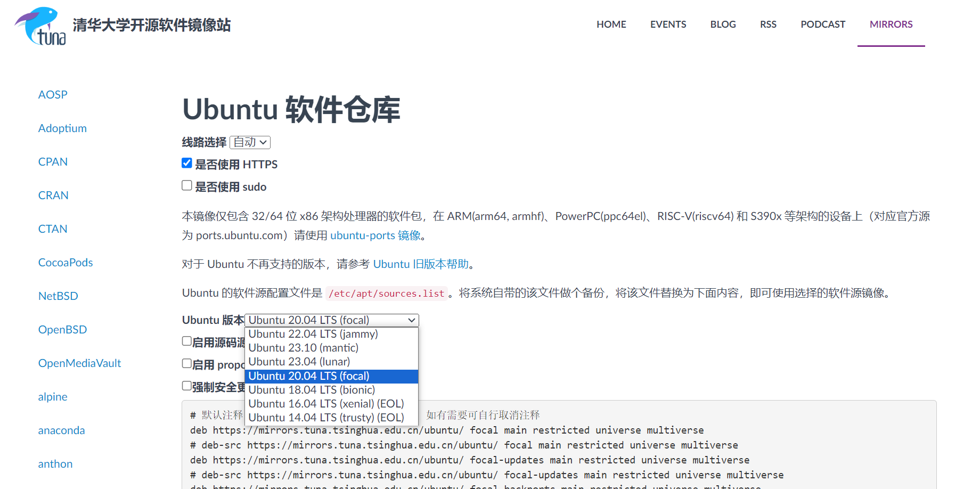Click the TUNA fish logo

click(x=40, y=26)
